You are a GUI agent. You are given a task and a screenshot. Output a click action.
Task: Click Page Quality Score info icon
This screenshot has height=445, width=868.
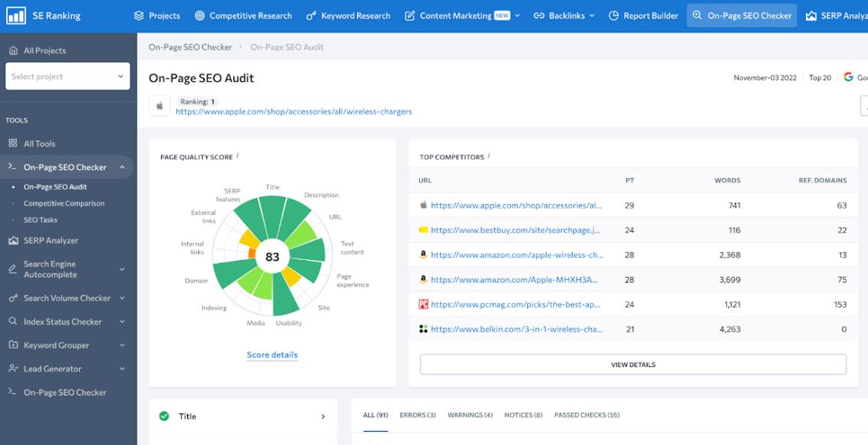[238, 156]
